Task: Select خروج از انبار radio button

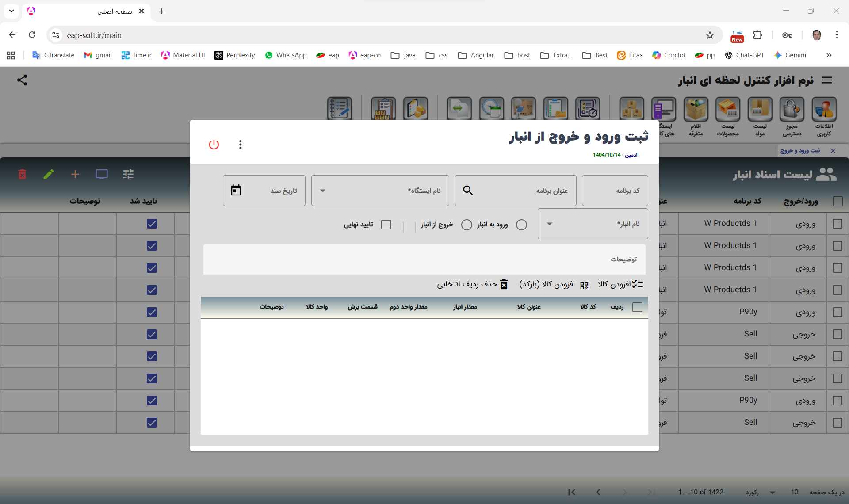Action: click(x=467, y=225)
